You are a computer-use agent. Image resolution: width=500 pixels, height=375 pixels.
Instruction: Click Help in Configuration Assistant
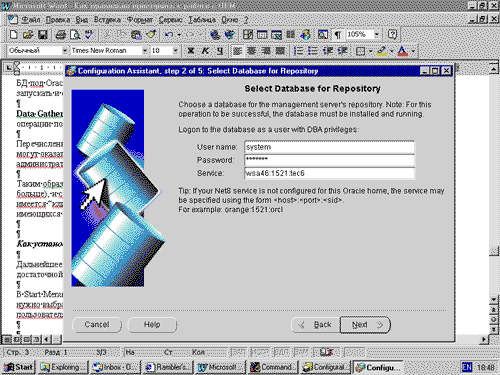click(x=152, y=325)
